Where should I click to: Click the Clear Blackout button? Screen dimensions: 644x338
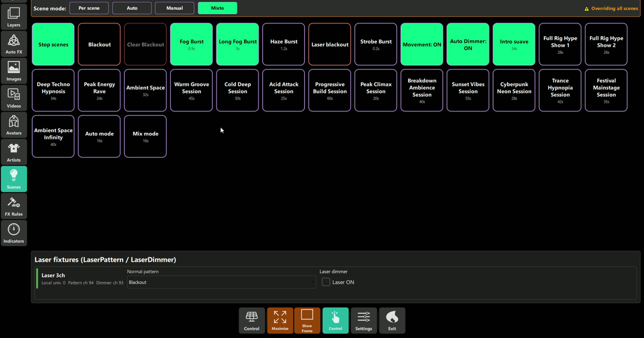pyautogui.click(x=145, y=44)
